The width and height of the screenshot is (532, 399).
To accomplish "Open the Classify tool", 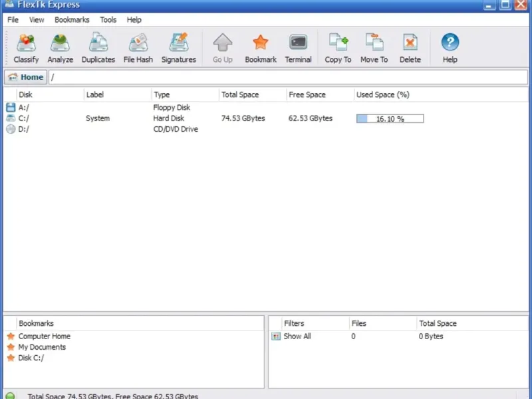I will (x=26, y=48).
